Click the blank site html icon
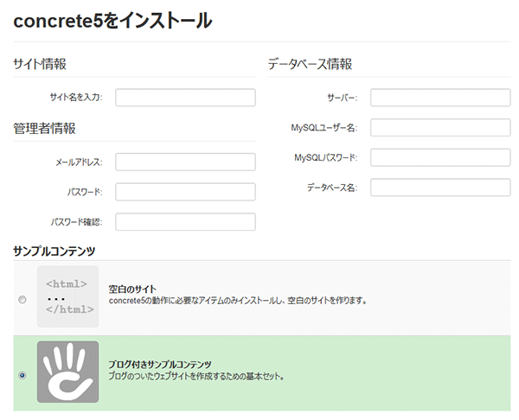The image size is (519, 420). click(67, 296)
